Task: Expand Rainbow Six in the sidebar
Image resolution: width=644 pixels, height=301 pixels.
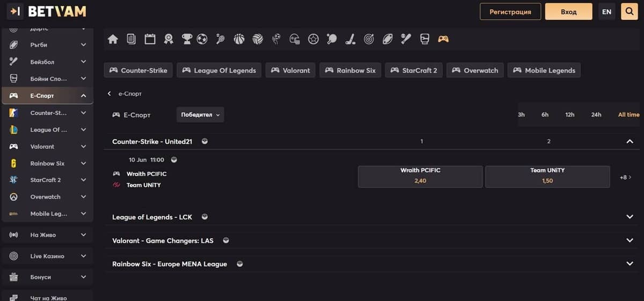Action: [83, 163]
